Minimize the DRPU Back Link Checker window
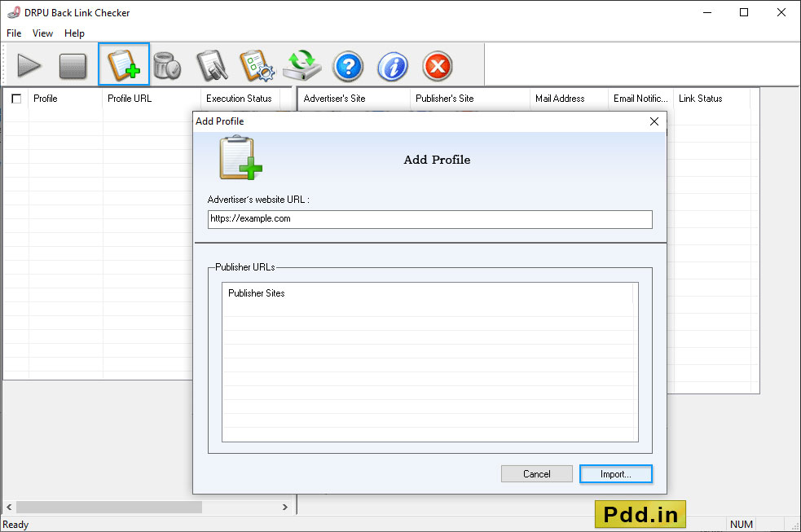Image resolution: width=801 pixels, height=532 pixels. 707,12
